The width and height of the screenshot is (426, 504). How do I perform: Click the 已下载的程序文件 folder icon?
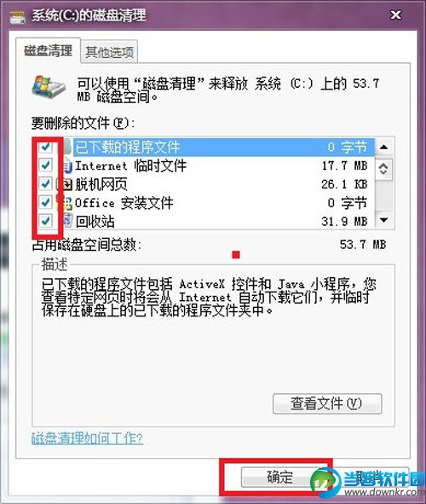tap(67, 147)
